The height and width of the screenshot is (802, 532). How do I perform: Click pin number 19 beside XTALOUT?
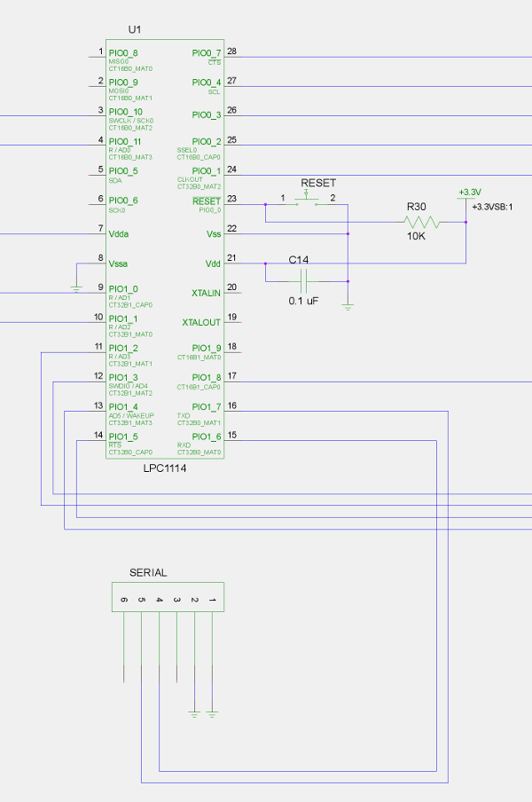(232, 317)
